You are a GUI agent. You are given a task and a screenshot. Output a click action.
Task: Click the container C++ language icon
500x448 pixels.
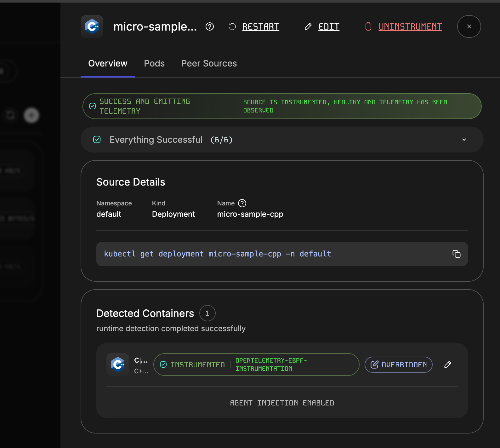coord(118,365)
